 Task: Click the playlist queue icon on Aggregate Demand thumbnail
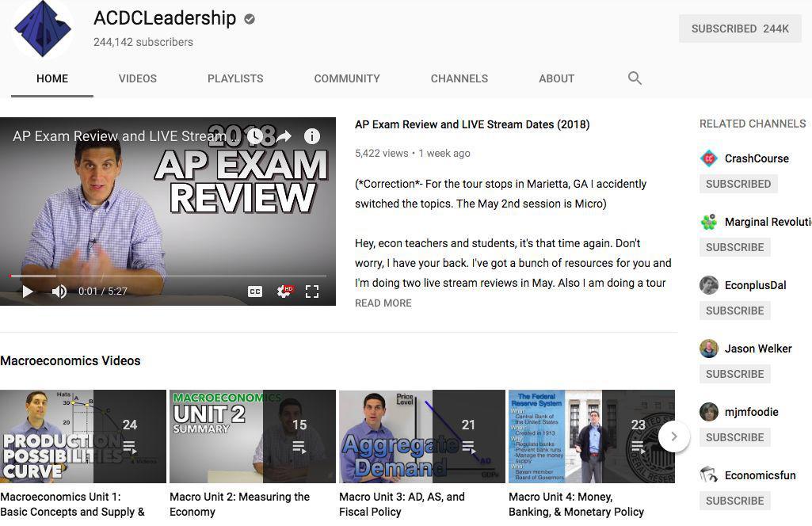pos(469,446)
